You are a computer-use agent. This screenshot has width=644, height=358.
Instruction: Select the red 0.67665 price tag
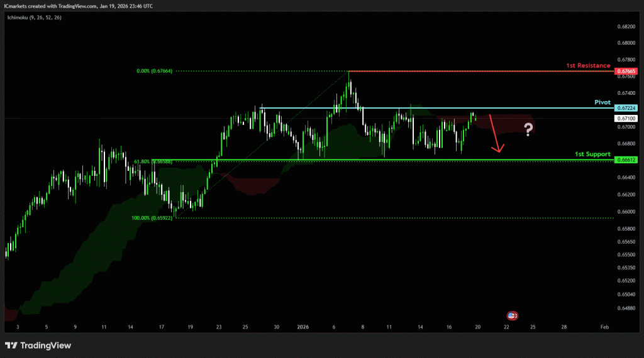click(x=626, y=71)
